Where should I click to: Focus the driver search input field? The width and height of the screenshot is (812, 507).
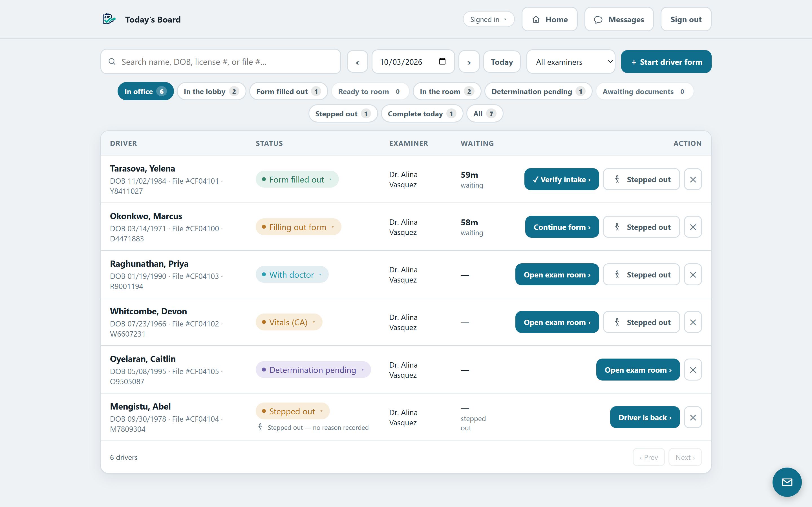pyautogui.click(x=221, y=62)
